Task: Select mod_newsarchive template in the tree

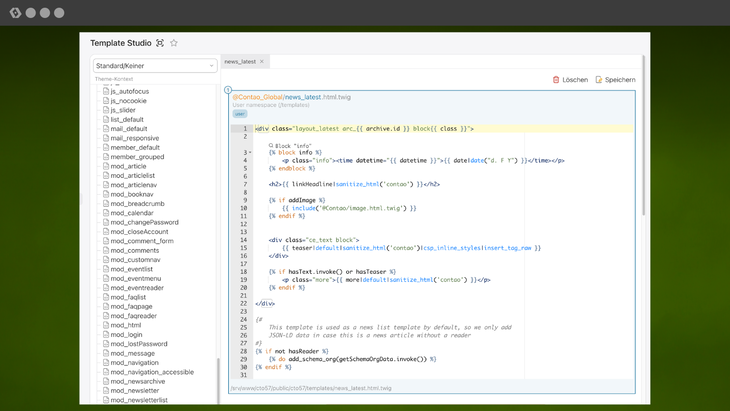Action: pyautogui.click(x=138, y=381)
